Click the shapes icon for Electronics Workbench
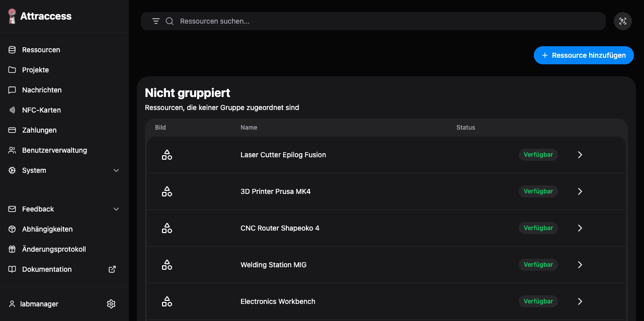The image size is (644, 321). coord(167,301)
